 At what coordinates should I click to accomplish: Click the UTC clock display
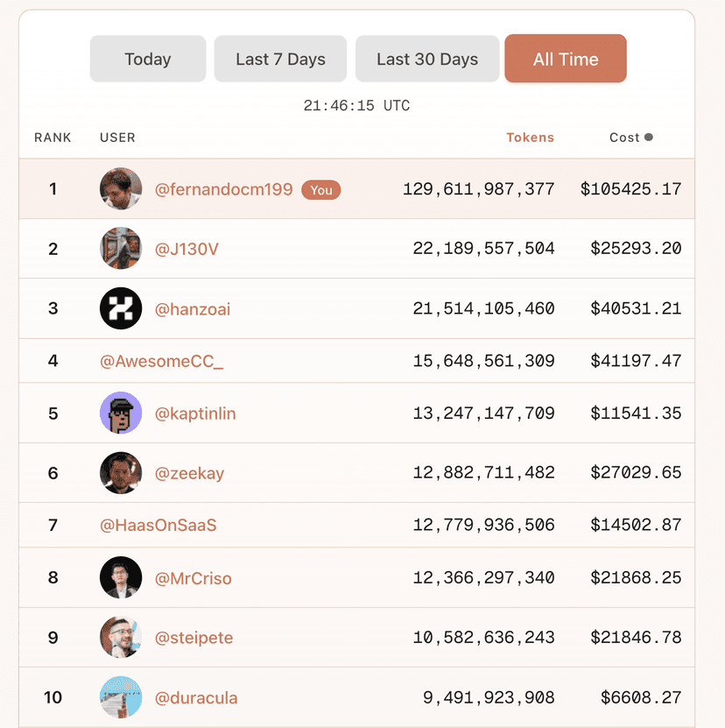tap(356, 105)
